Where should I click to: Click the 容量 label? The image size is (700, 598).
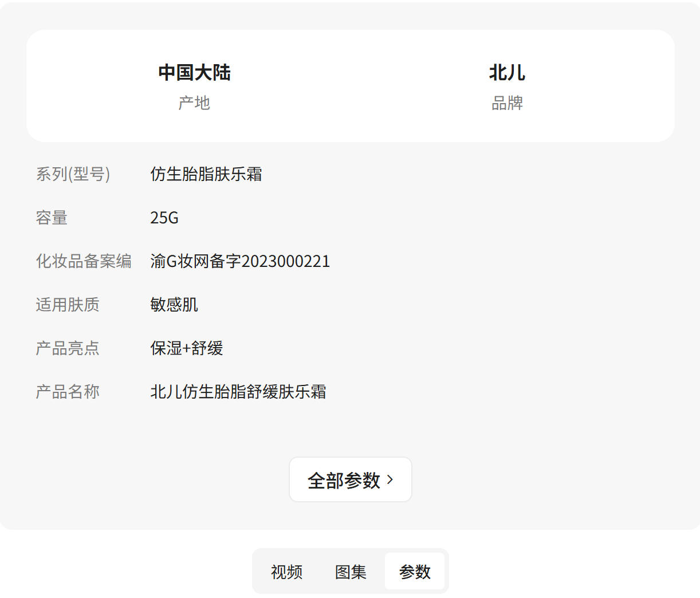(52, 218)
